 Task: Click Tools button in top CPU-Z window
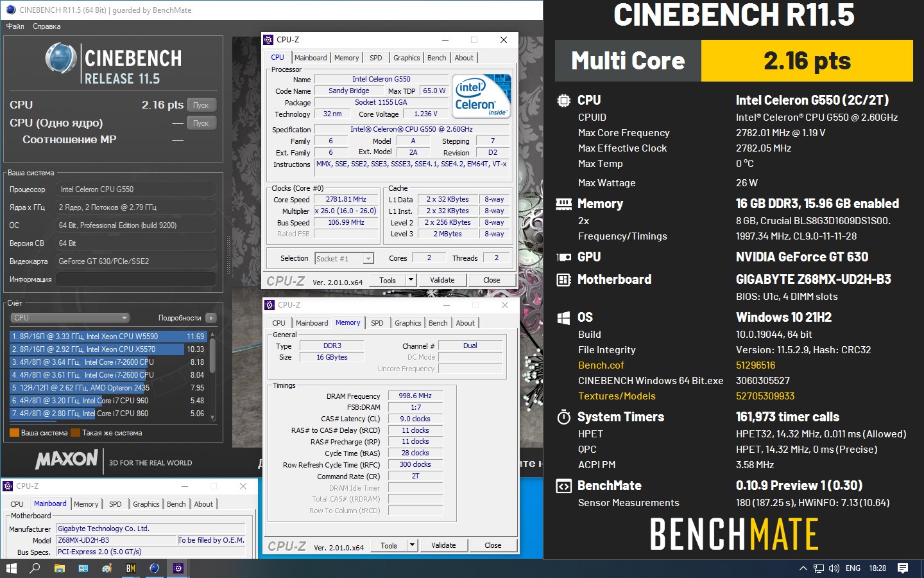(x=388, y=280)
